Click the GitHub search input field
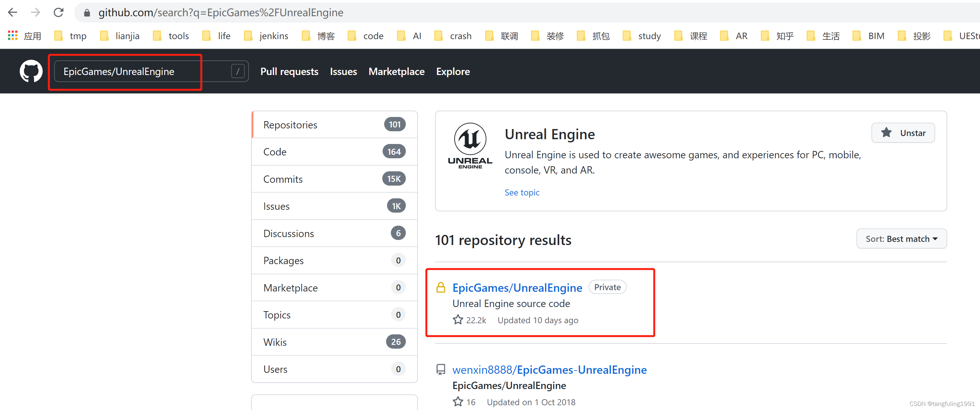 click(145, 72)
